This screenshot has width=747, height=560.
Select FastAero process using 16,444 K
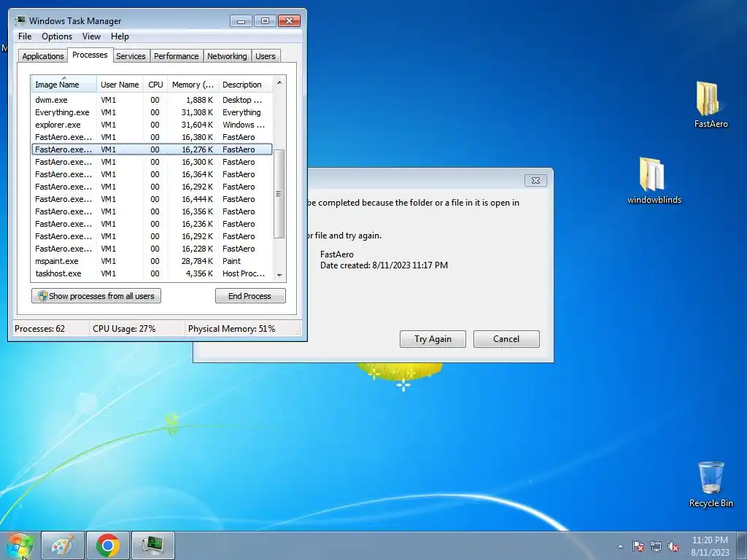(152, 199)
